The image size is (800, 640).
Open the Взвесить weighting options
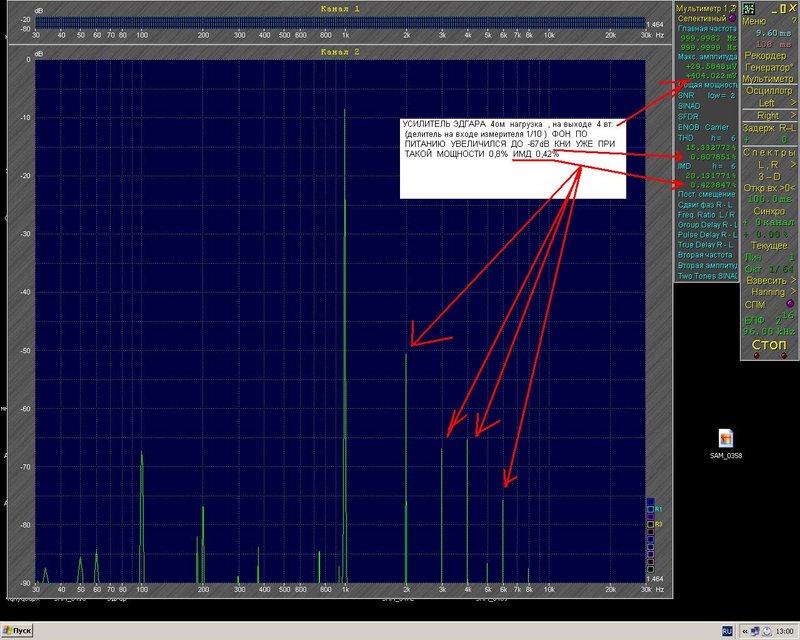tap(770, 280)
